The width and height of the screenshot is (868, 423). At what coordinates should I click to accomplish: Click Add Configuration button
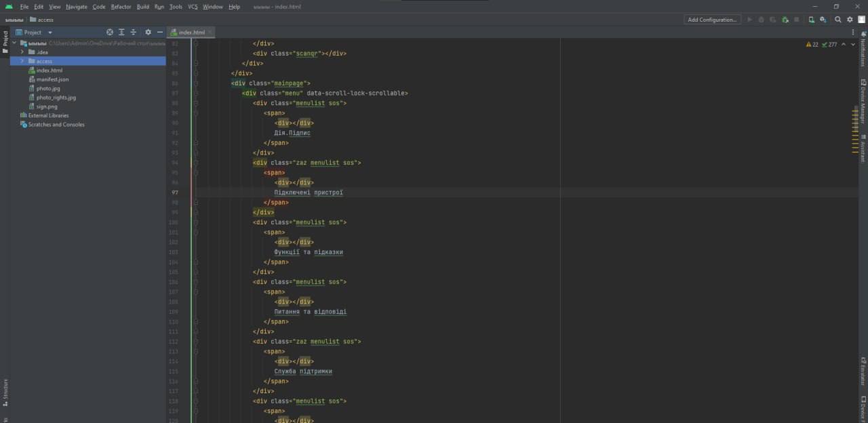[712, 20]
